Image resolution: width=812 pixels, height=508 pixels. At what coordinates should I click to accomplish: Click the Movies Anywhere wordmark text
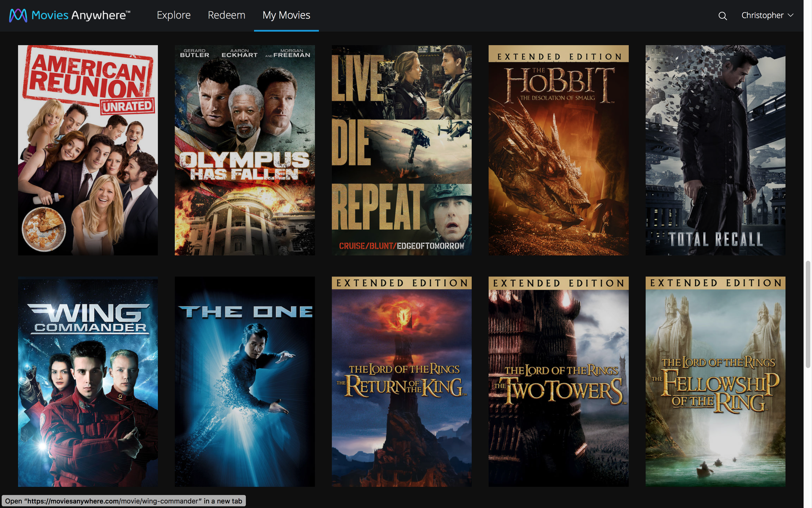[x=80, y=15]
